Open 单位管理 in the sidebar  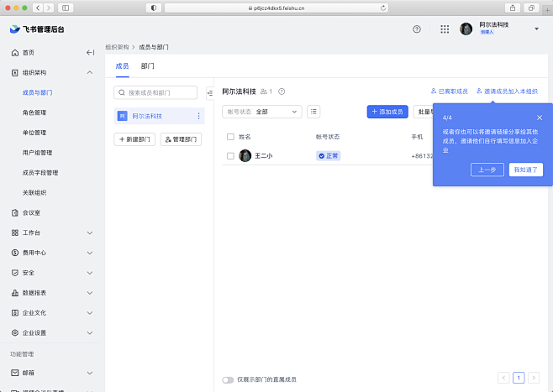tap(34, 133)
